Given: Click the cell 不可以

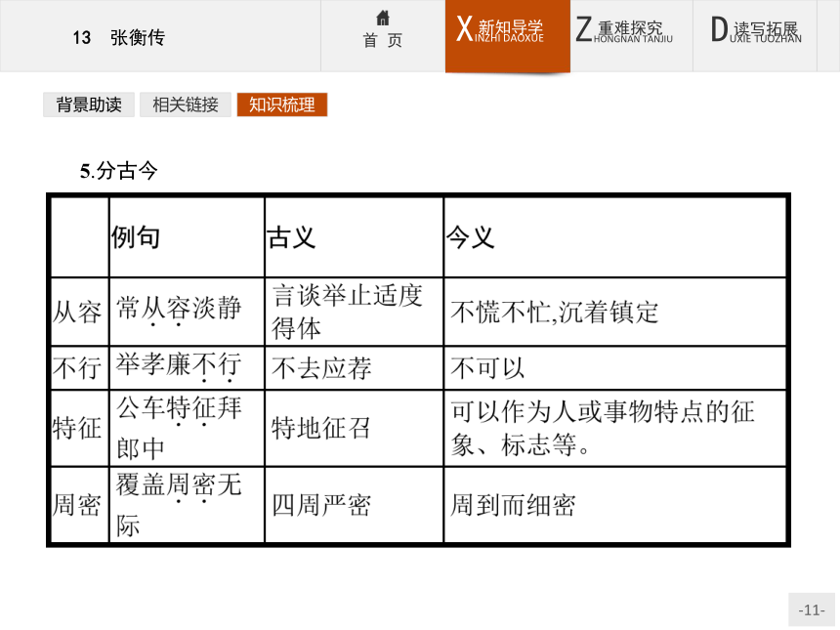Looking at the screenshot, I should pyautogui.click(x=487, y=368).
